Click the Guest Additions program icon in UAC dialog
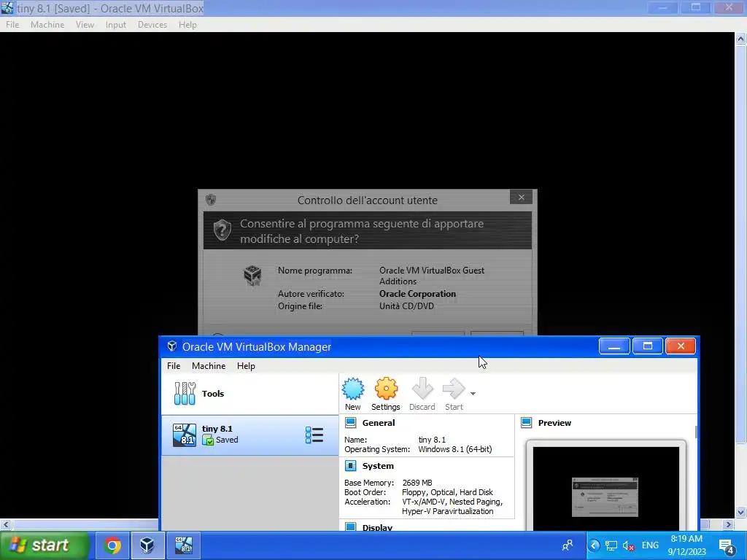This screenshot has width=747, height=560. pyautogui.click(x=252, y=276)
